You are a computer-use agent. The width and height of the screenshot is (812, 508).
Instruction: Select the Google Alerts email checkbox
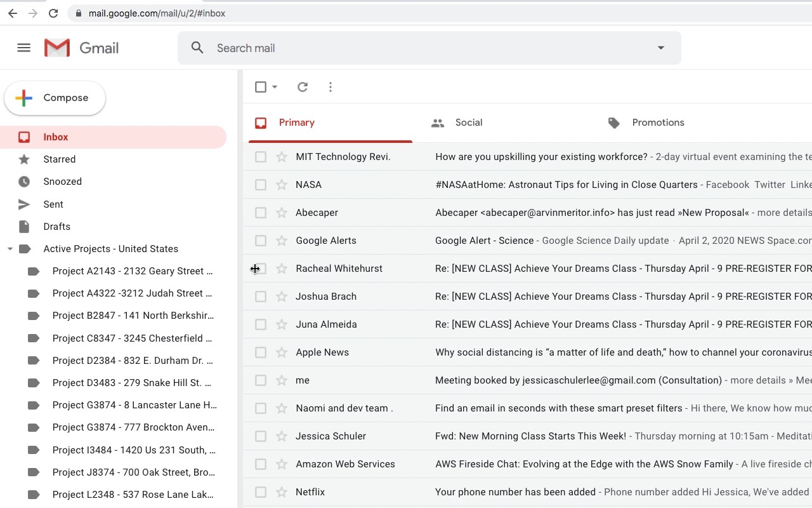coord(261,241)
